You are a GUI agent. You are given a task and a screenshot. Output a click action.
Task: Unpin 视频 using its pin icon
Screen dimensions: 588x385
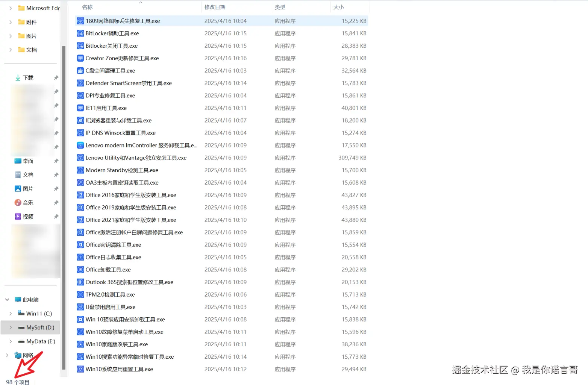(56, 217)
